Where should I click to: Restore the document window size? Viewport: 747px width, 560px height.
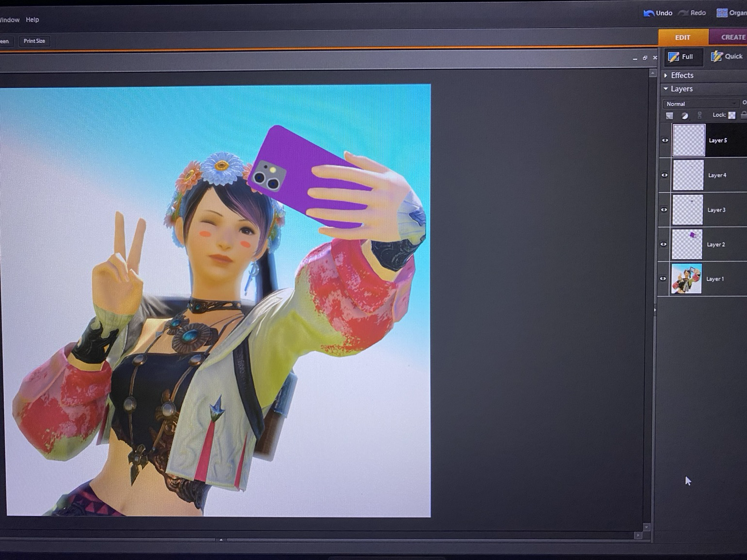click(645, 58)
